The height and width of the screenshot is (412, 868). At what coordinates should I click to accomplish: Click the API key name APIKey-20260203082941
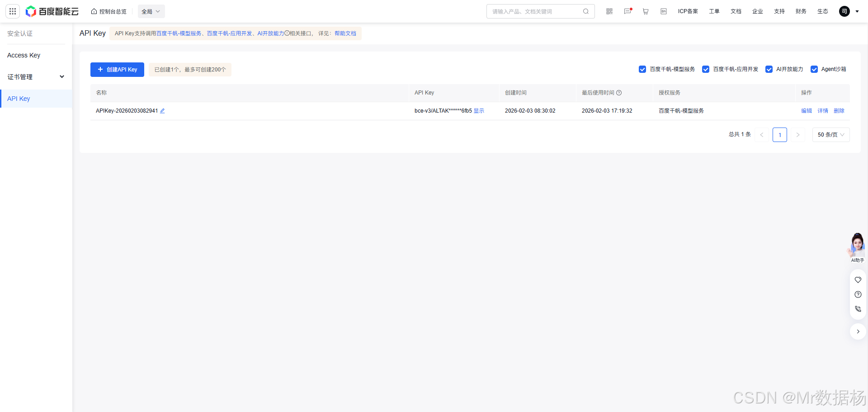pos(127,111)
